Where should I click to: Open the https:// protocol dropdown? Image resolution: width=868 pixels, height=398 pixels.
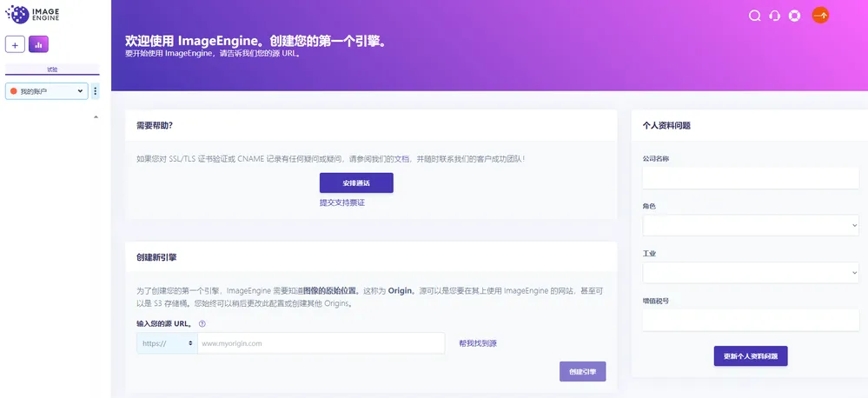point(167,343)
